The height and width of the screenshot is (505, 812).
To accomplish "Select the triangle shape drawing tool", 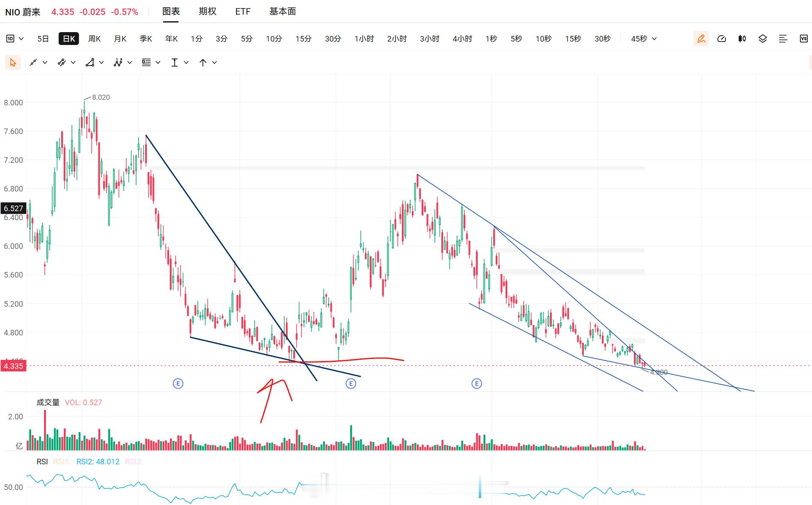I will (90, 63).
